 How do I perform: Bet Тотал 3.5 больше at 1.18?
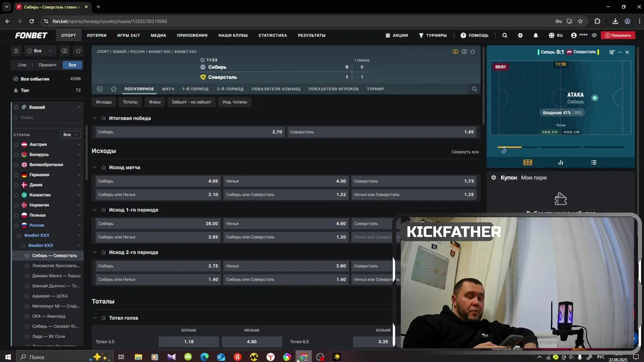[189, 342]
